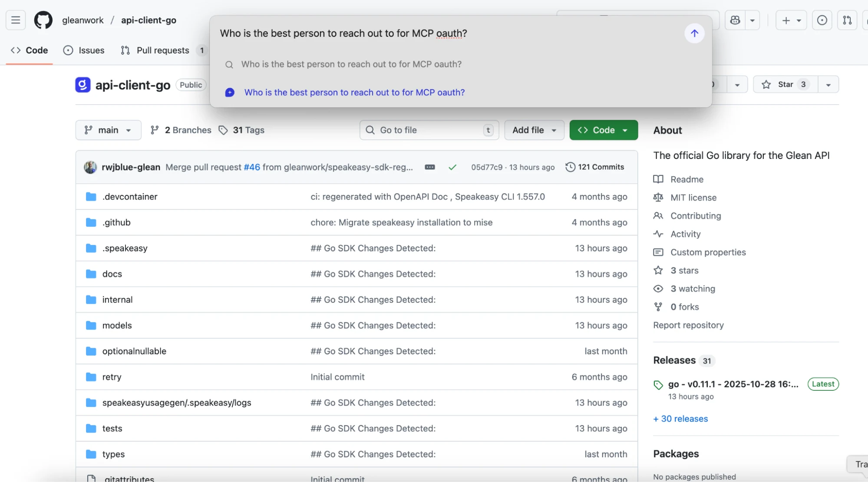The height and width of the screenshot is (482, 868).
Task: Submit query with the up arrow button
Action: (694, 33)
